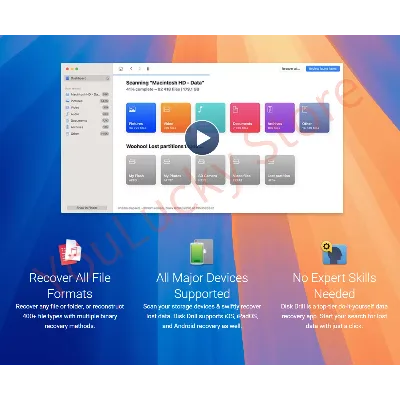400x400 pixels.
Task: Open the first gray lost partition tile
Action: pos(141,170)
